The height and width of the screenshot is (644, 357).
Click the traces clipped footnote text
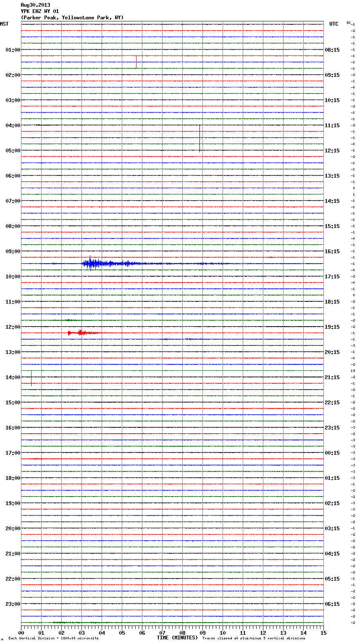pyautogui.click(x=254, y=639)
